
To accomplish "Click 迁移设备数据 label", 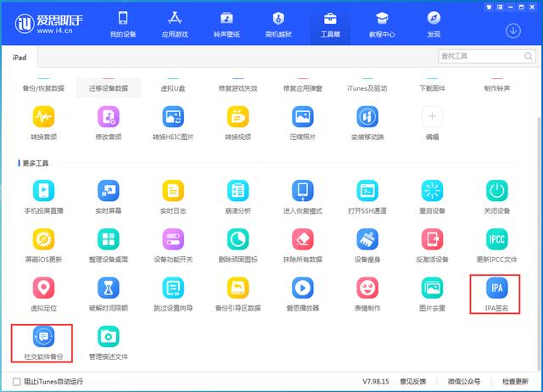I will [109, 88].
